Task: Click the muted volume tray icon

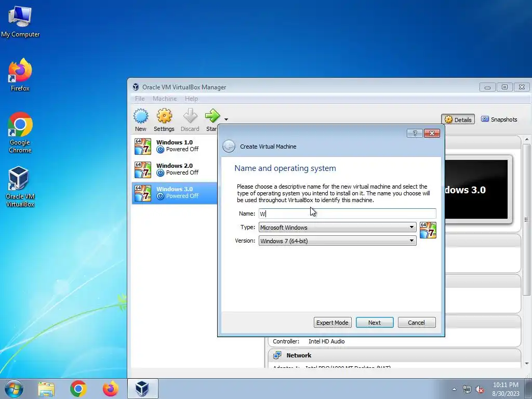Action: point(480,390)
